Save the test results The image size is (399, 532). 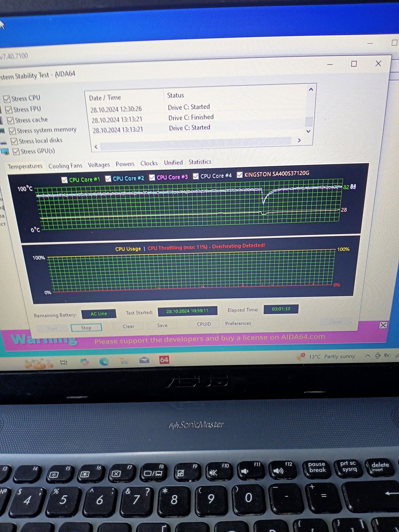coord(162,325)
